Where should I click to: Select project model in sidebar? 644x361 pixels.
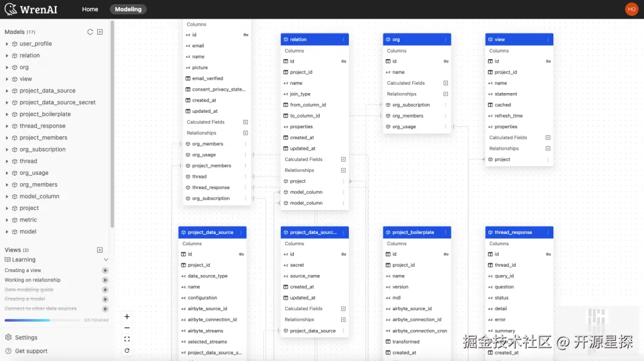click(29, 208)
